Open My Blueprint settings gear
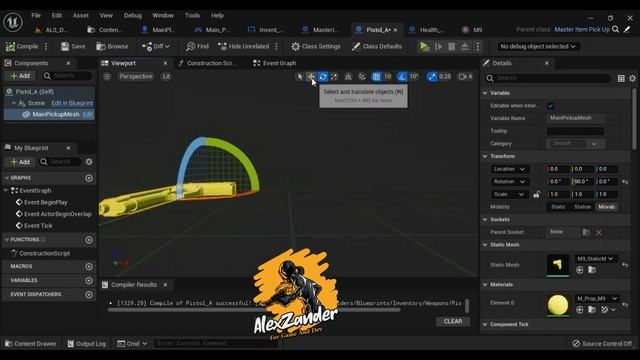Screen dimensions: 640x360 [x=89, y=162]
